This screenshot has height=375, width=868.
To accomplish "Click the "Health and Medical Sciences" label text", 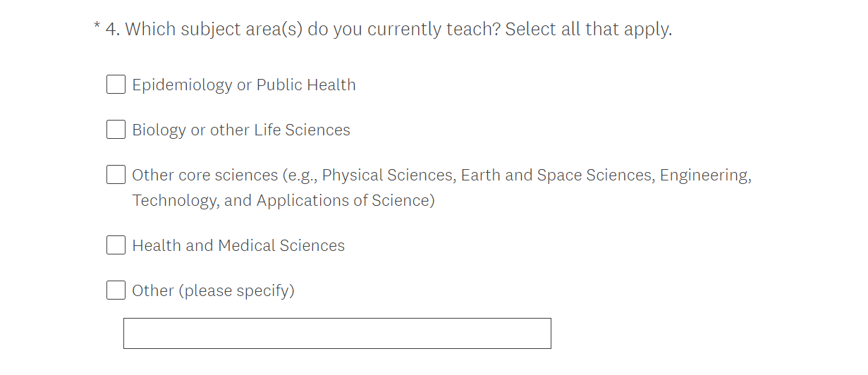I will (238, 246).
